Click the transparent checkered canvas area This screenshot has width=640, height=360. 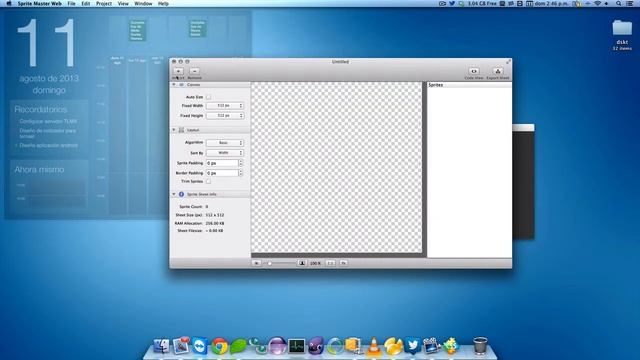pyautogui.click(x=336, y=167)
